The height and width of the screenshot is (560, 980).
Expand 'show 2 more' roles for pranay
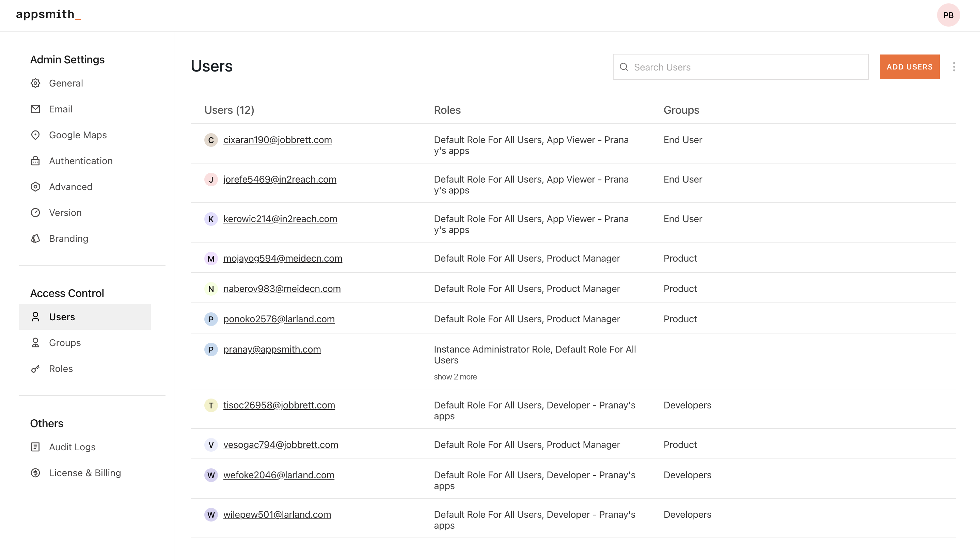point(455,377)
